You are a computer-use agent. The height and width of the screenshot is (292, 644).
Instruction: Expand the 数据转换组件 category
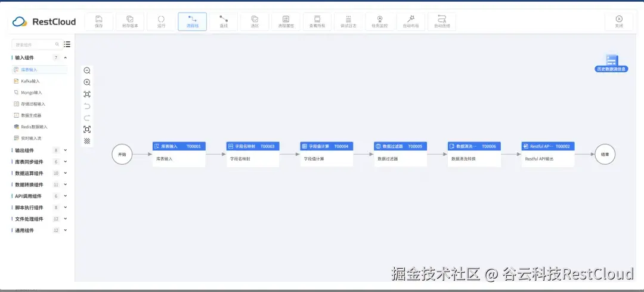66,185
